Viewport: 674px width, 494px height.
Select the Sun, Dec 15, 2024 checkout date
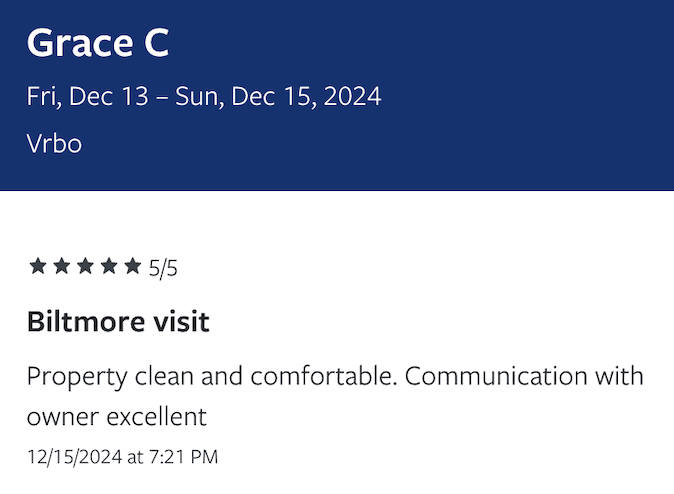pos(278,97)
